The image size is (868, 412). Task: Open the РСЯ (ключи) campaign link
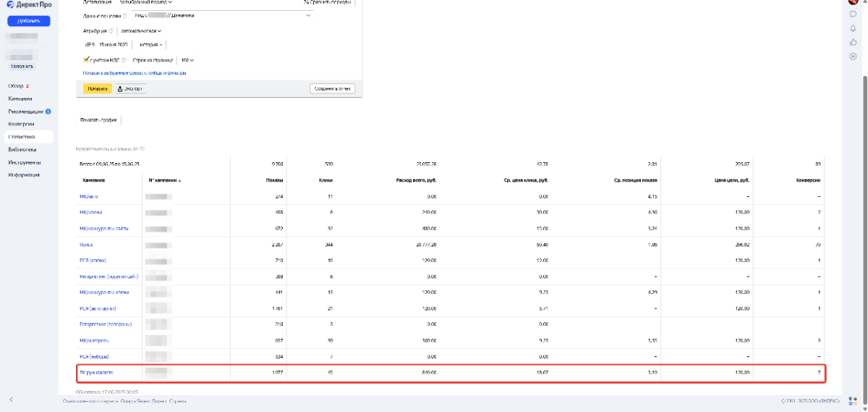pos(93,260)
